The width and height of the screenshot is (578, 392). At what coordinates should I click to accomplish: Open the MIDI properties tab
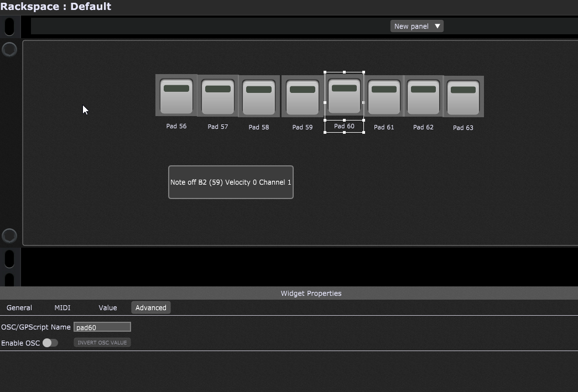click(63, 308)
